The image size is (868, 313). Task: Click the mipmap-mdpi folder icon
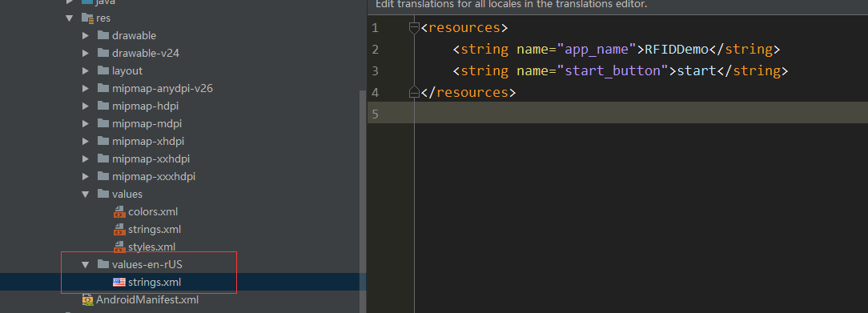103,124
